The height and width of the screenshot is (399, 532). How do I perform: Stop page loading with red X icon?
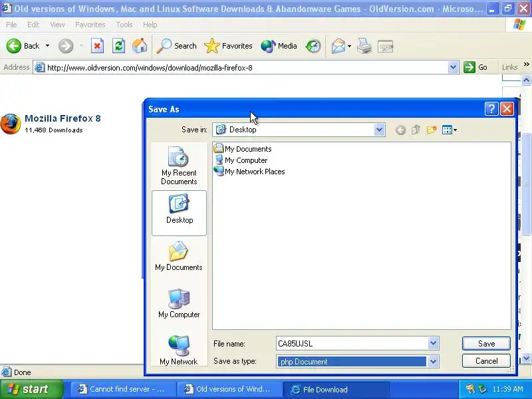[97, 46]
